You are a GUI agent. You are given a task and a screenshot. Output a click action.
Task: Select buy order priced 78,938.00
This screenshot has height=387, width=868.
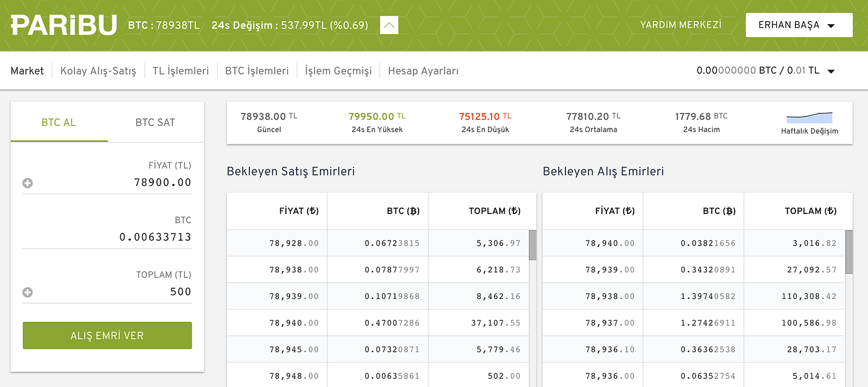coord(694,296)
